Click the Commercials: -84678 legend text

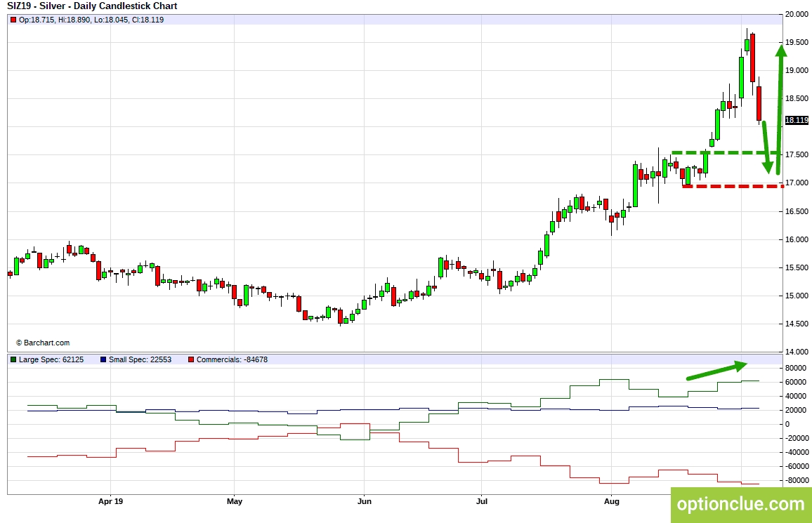click(232, 359)
